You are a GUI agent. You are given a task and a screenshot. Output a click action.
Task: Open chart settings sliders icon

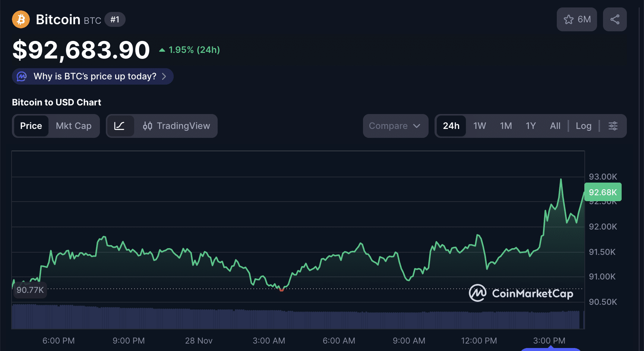tap(613, 126)
